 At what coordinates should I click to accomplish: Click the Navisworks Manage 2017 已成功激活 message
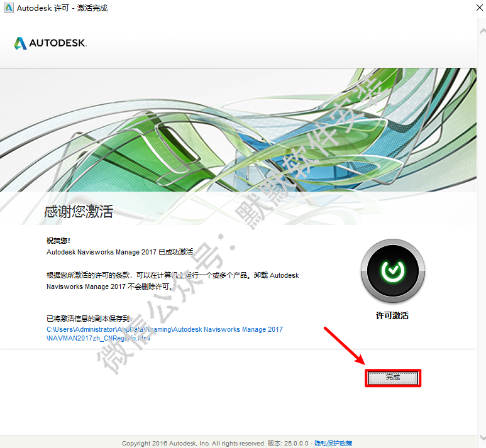tap(119, 251)
